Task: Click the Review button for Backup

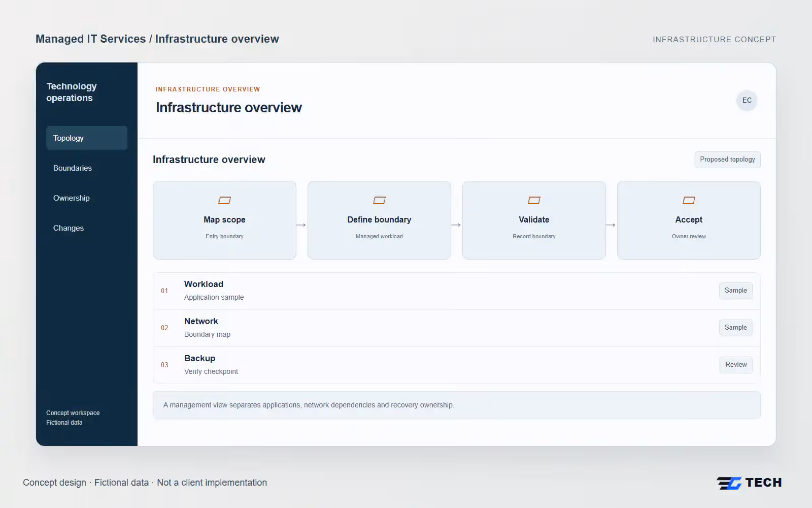Action: (x=736, y=365)
